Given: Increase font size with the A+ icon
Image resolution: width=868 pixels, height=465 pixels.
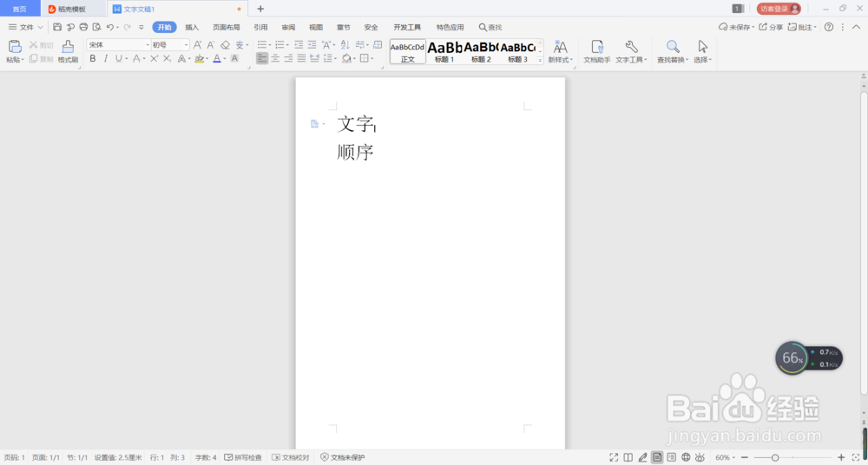Looking at the screenshot, I should click(198, 45).
